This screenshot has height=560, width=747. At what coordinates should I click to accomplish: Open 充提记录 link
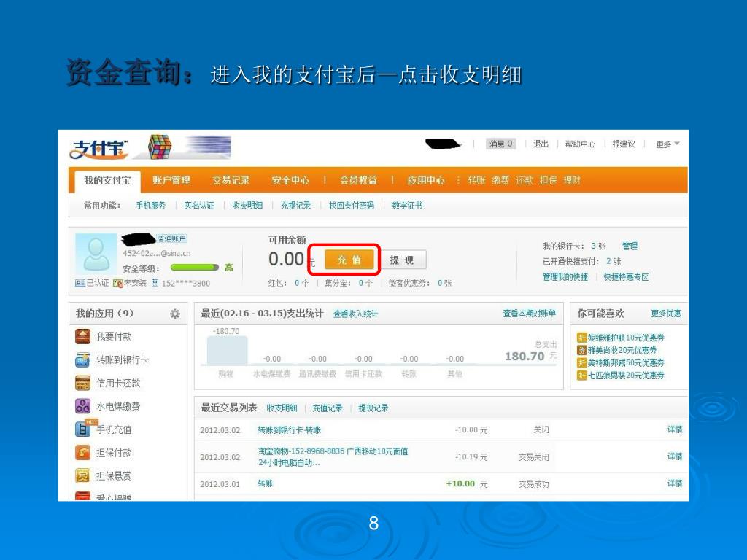[295, 205]
